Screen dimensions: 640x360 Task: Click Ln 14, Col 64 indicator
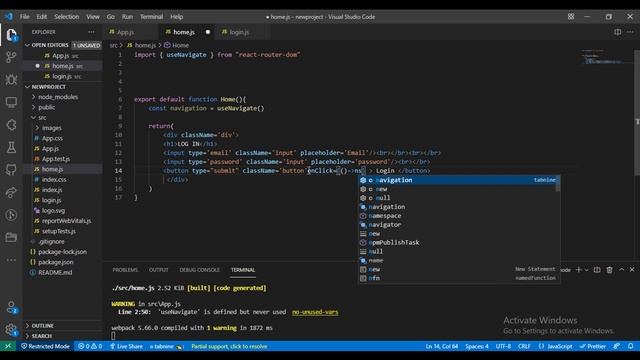point(442,346)
